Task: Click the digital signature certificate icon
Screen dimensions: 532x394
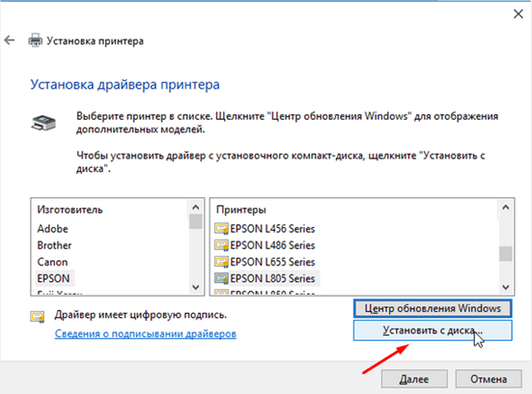Action: click(37, 316)
